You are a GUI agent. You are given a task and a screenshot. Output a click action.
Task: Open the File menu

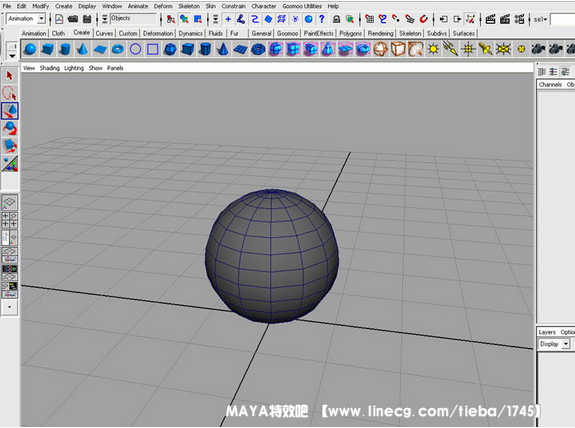(7, 6)
